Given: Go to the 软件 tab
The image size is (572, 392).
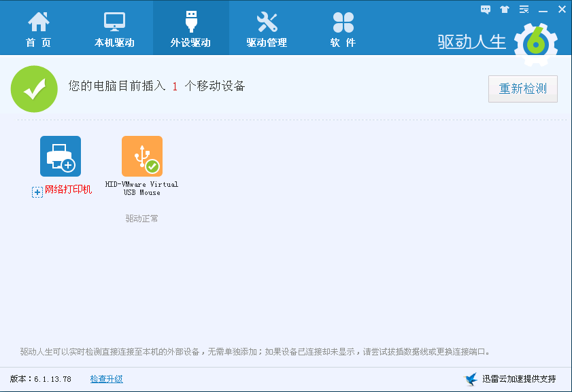Looking at the screenshot, I should point(343,29).
